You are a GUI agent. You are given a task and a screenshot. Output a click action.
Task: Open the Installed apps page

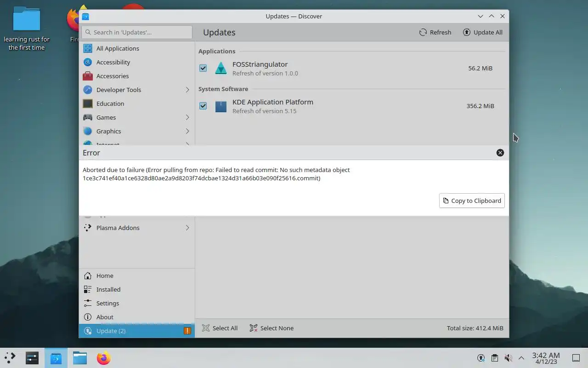tap(137, 289)
